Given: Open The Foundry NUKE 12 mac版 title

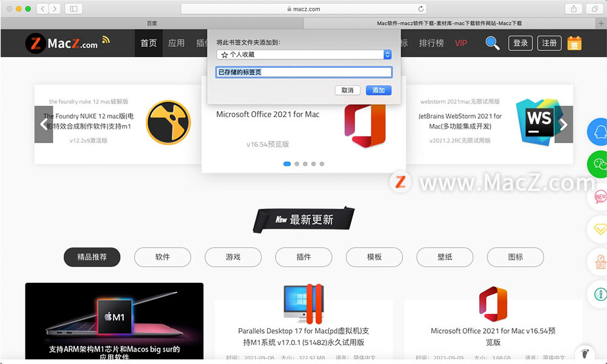Looking at the screenshot, I should pos(89,121).
